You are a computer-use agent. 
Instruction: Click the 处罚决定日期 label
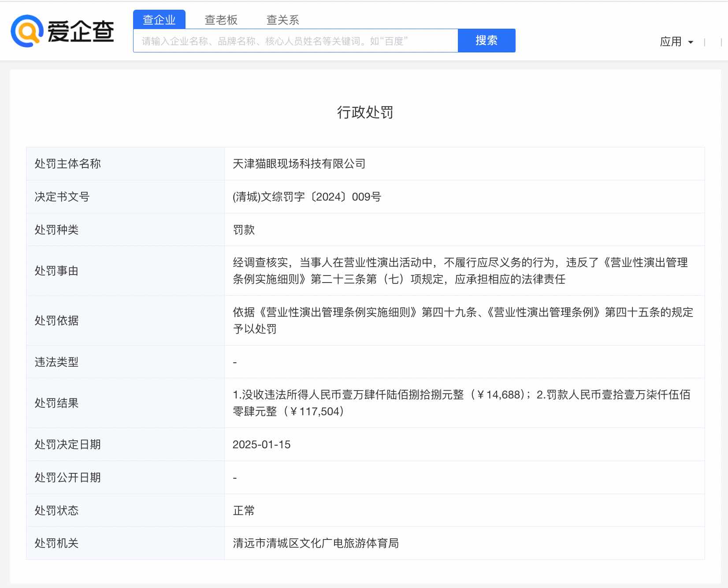pyautogui.click(x=68, y=444)
